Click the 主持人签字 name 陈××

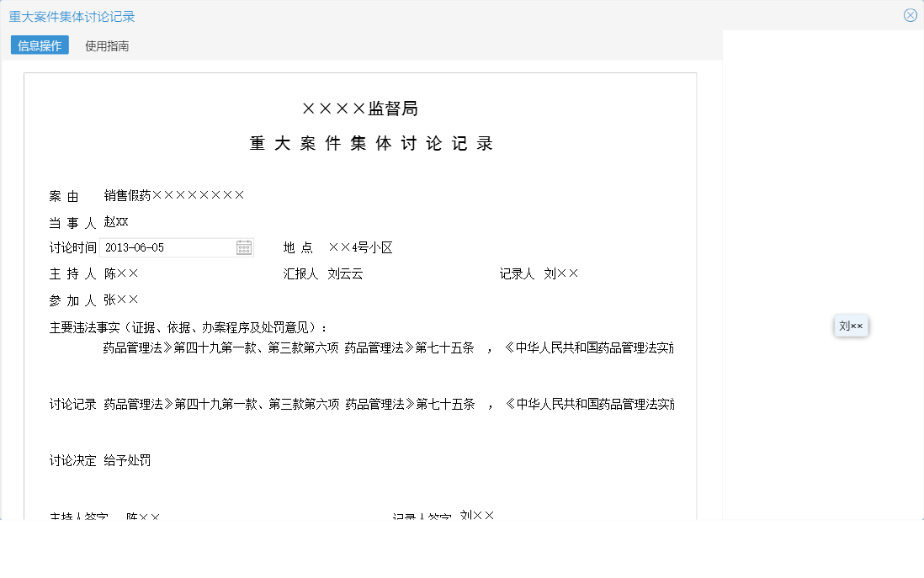click(141, 516)
